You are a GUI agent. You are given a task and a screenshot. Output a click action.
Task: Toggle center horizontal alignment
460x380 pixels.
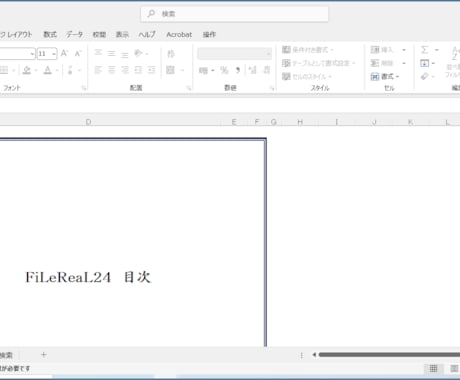[x=111, y=70]
